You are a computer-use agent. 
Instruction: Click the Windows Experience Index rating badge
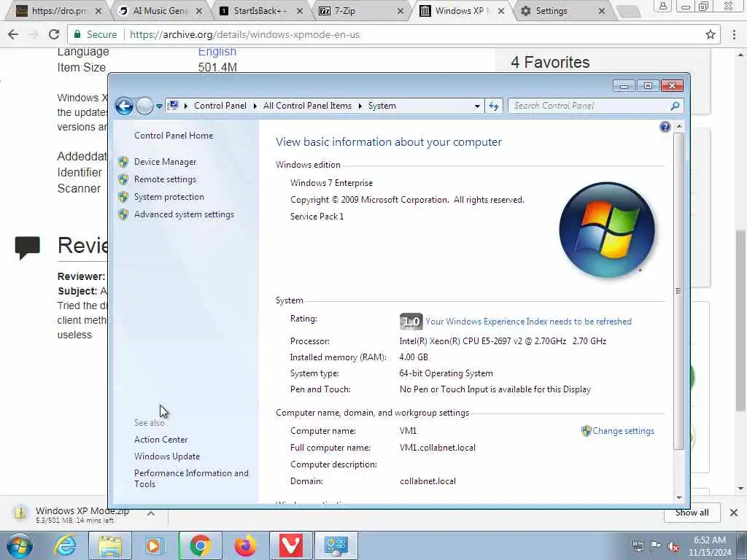pos(411,322)
